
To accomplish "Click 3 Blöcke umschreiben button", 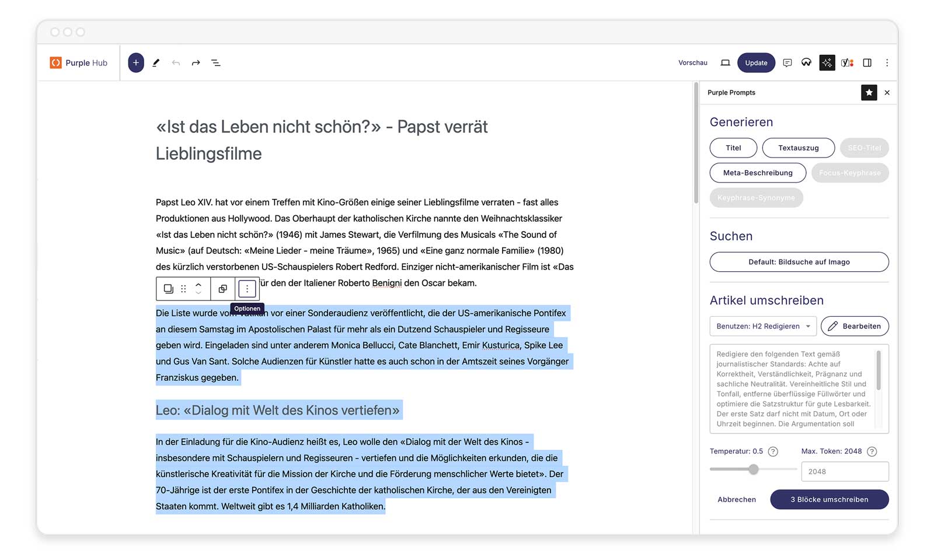I will pos(829,499).
